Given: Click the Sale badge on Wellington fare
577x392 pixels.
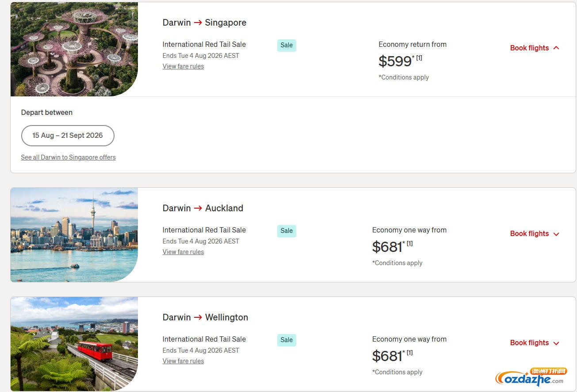Looking at the screenshot, I should tap(287, 340).
